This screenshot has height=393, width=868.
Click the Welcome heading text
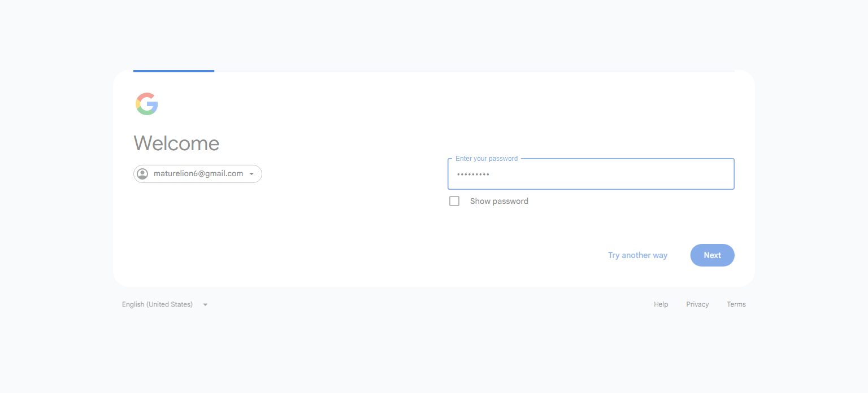(176, 143)
